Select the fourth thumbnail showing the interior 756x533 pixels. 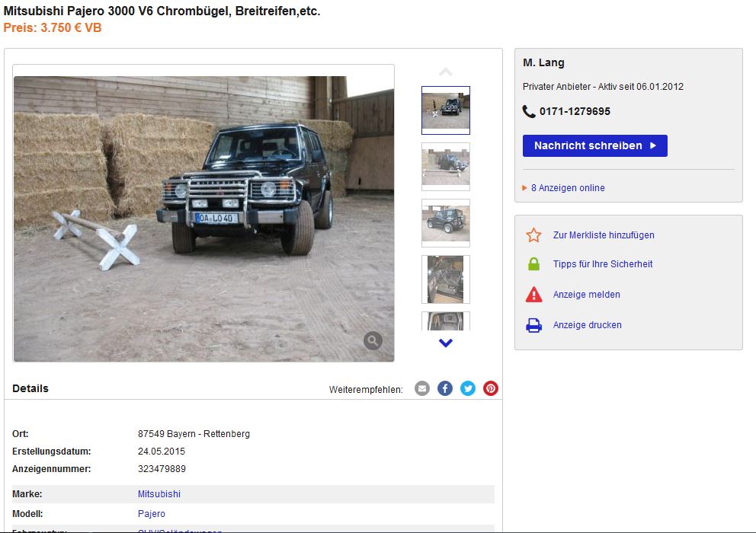(446, 279)
